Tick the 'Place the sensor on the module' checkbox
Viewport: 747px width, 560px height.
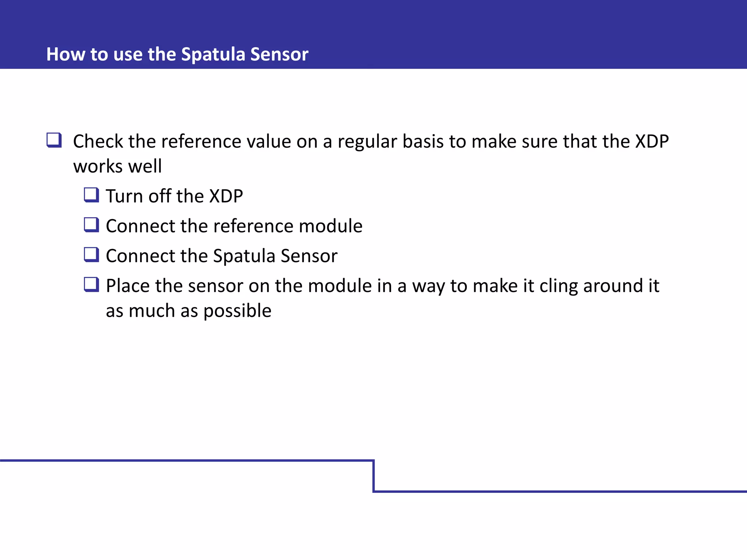point(91,285)
